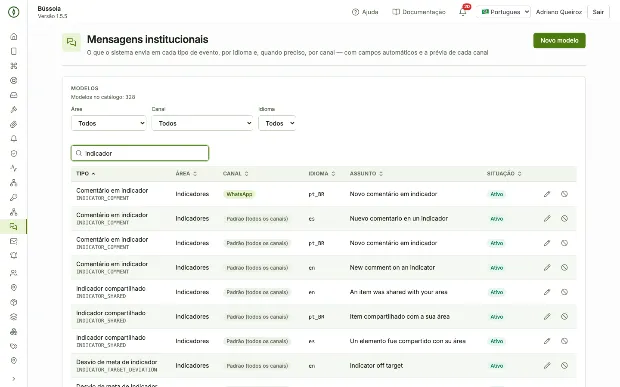The height and width of the screenshot is (387, 620).
Task: Open the key icon in sidebar
Action: click(14, 197)
